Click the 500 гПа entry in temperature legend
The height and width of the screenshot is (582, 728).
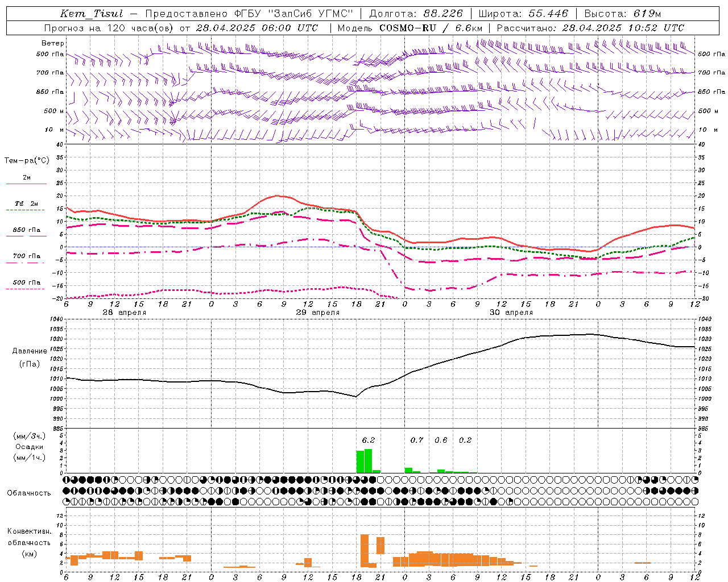coord(27,282)
